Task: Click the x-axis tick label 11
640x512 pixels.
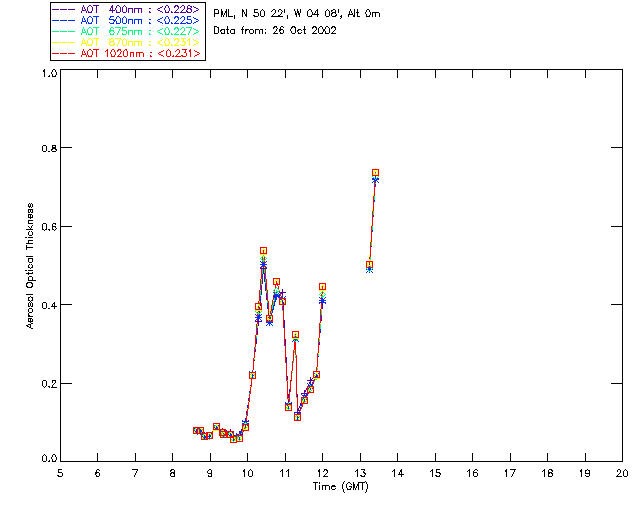Action: pos(285,473)
